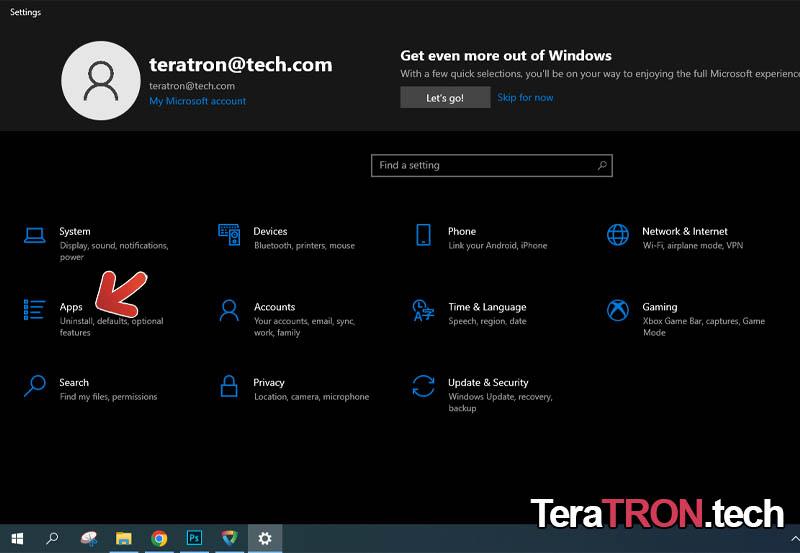Open the System category title
Screen dimensions: 800x553
coord(74,231)
